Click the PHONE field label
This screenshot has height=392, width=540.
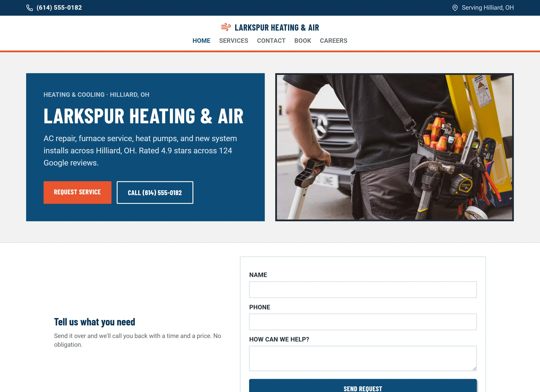point(260,307)
